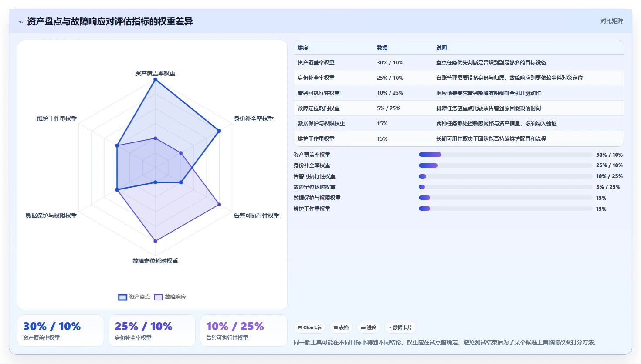The width and height of the screenshot is (641, 364).
Task: Click the 资产盘点 data point on the 身份补全率权重 axis
Action: [219, 131]
